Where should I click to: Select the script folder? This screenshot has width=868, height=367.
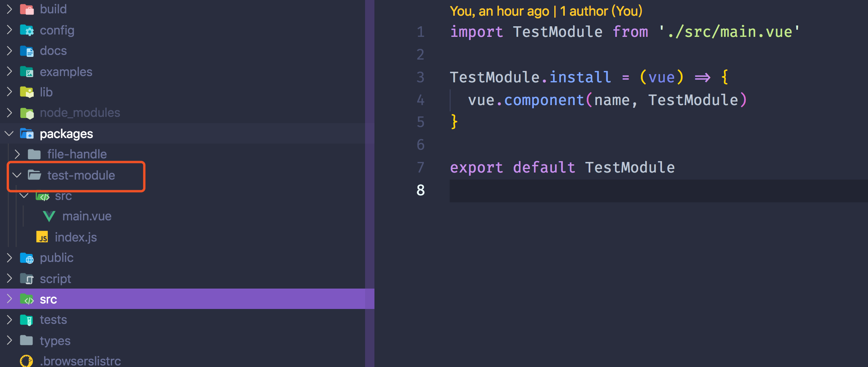55,279
